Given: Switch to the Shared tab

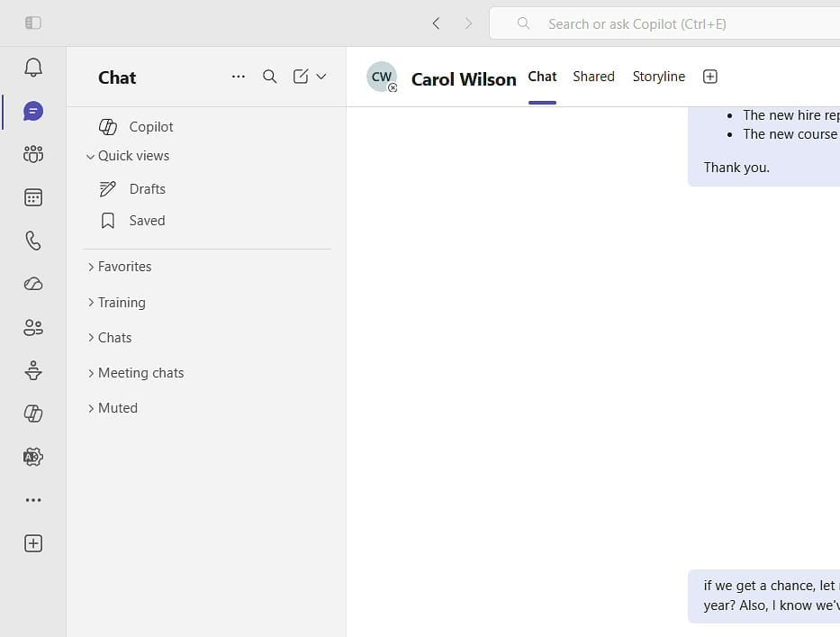Looking at the screenshot, I should 593,77.
